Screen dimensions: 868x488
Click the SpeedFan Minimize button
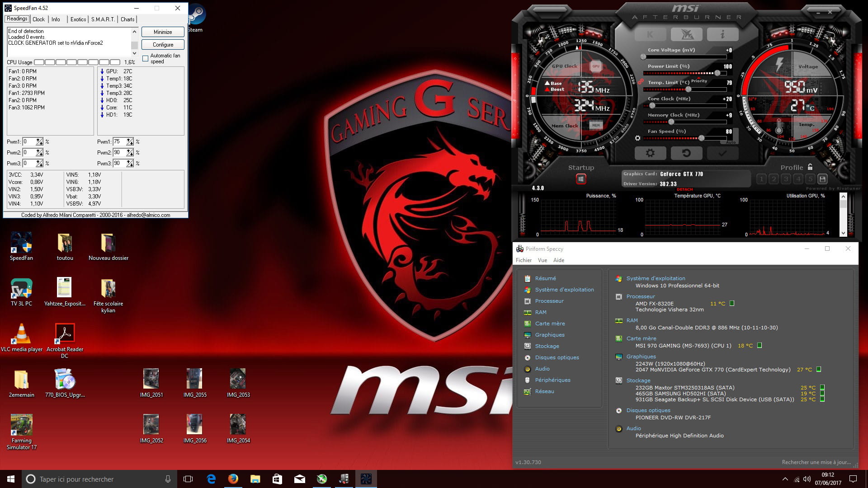(x=163, y=32)
